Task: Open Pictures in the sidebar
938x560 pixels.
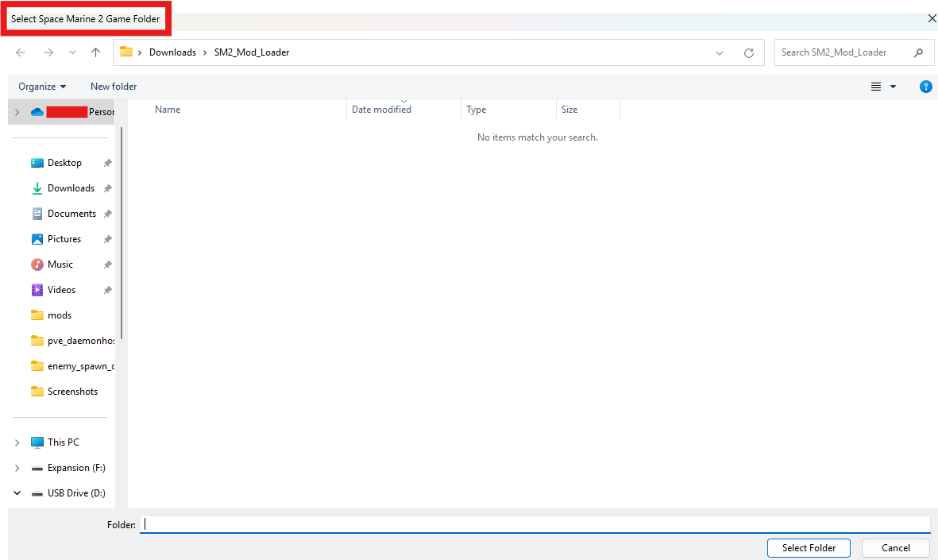Action: (64, 239)
